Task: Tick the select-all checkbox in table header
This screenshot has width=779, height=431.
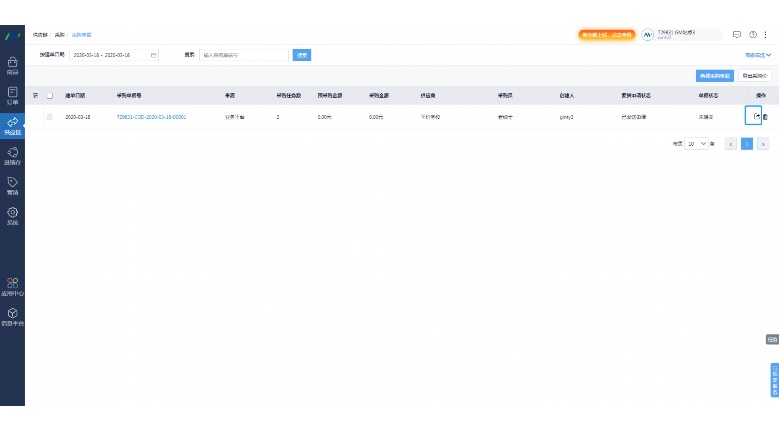Action: coord(50,95)
